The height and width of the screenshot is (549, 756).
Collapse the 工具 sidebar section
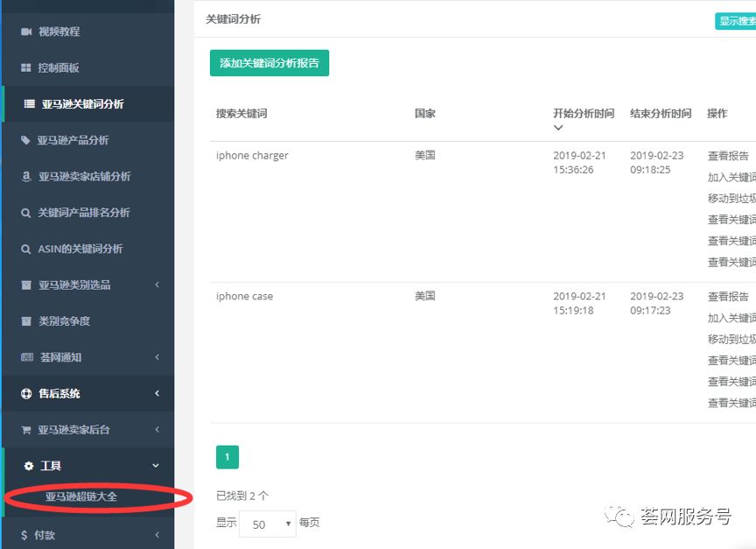coord(155,465)
